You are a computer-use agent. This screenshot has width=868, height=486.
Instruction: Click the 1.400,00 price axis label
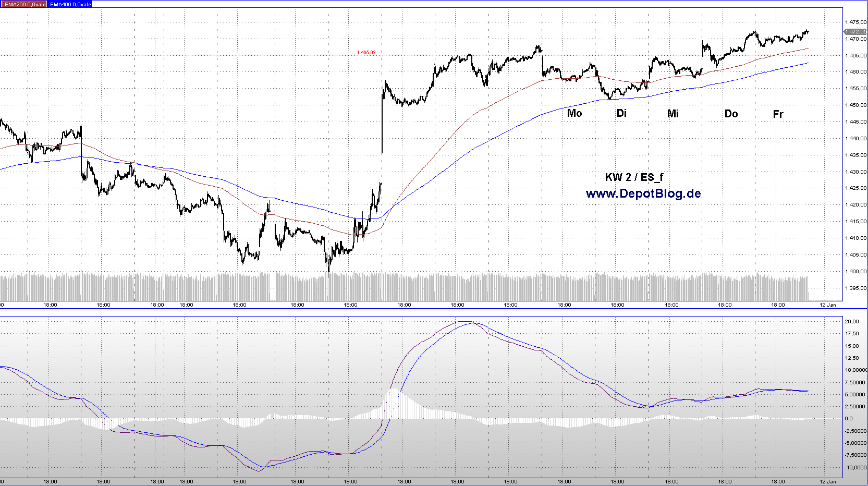pyautogui.click(x=855, y=272)
